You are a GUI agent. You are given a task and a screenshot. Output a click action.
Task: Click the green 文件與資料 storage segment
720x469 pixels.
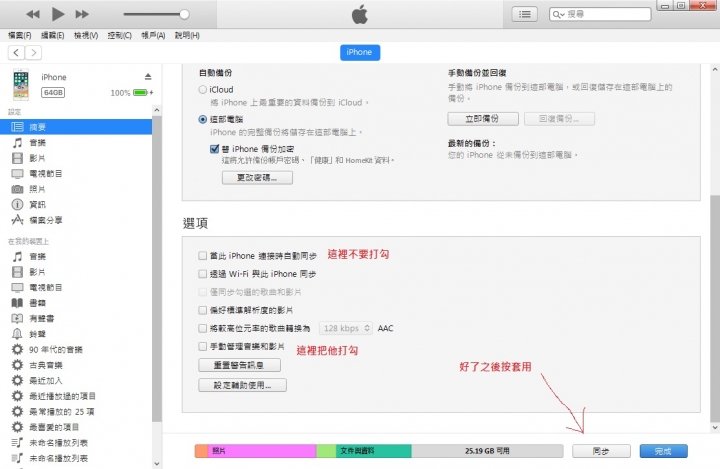pos(373,451)
